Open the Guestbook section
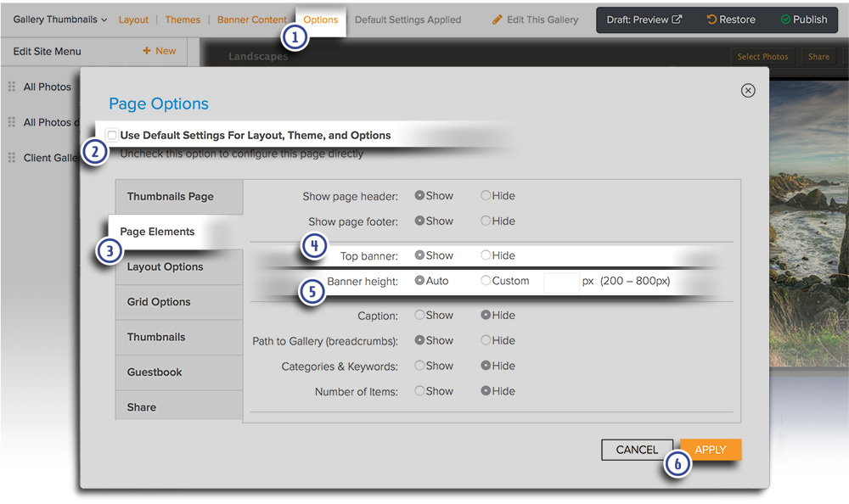 (x=178, y=372)
